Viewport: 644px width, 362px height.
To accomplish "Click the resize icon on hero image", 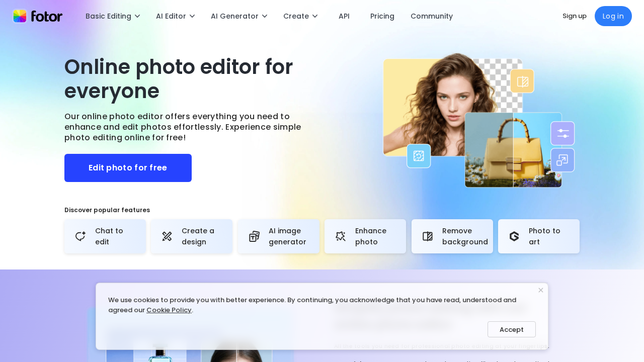I will 562,160.
